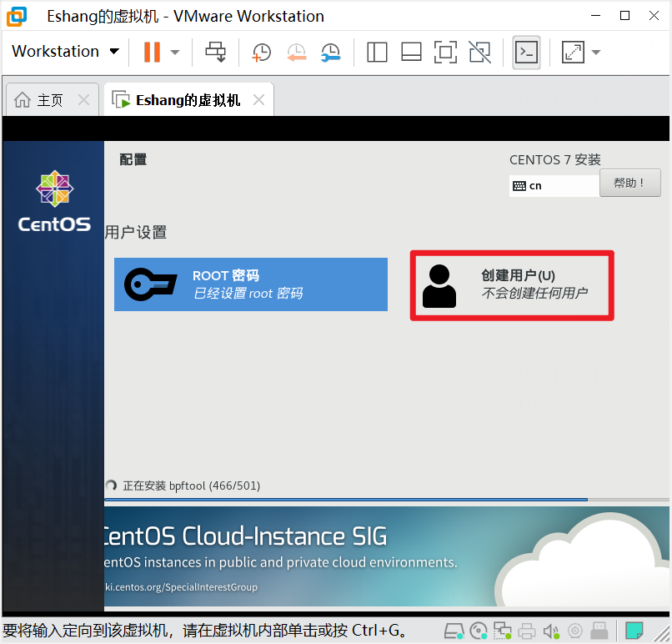Click the VMware Workstation app icon

tap(17, 17)
